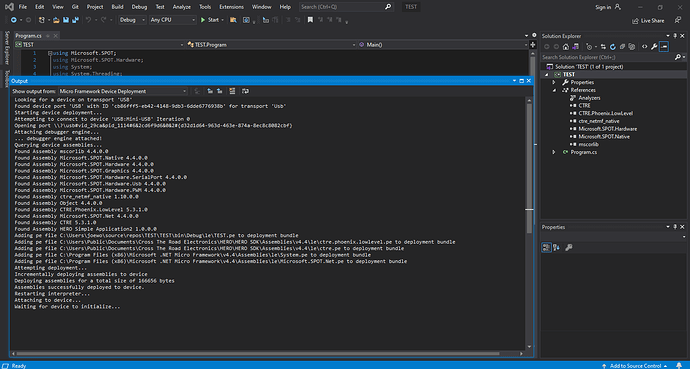Image resolution: width=690 pixels, height=369 pixels.
Task: Click Switch Views icon in Solution Explorer
Action: [x=576, y=47]
